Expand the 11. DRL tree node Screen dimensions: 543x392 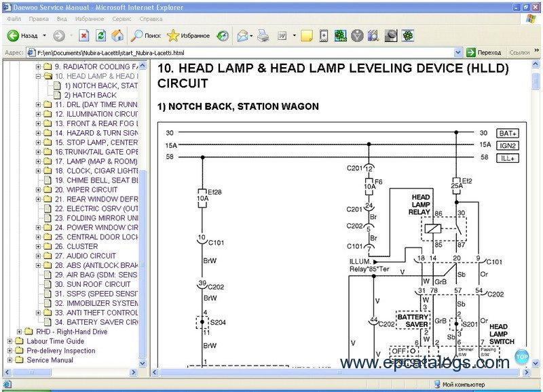click(38, 104)
